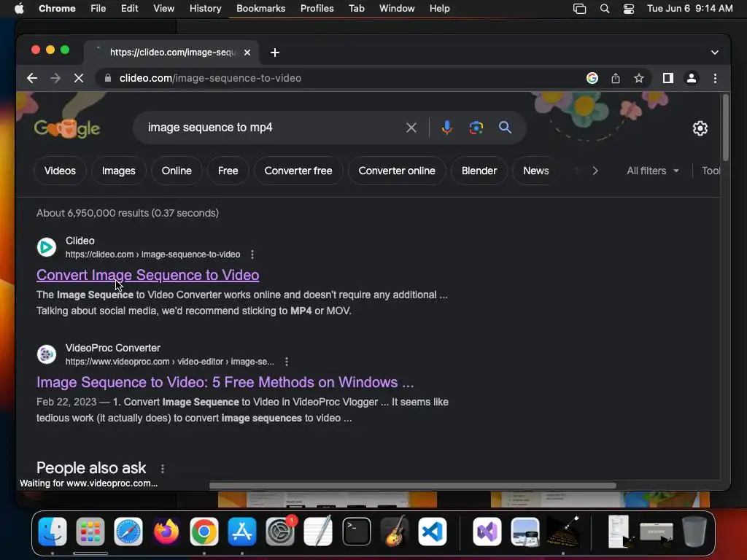Viewport: 747px width, 560px height.
Task: Open the Image Sequence to Video: 5 Free Methods link
Action: coord(225,382)
